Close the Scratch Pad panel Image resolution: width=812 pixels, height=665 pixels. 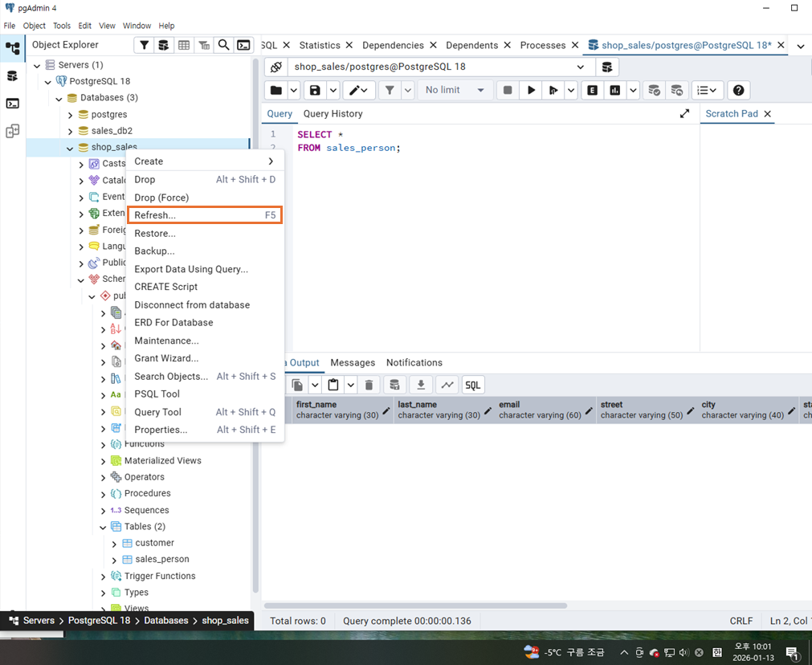pos(767,113)
